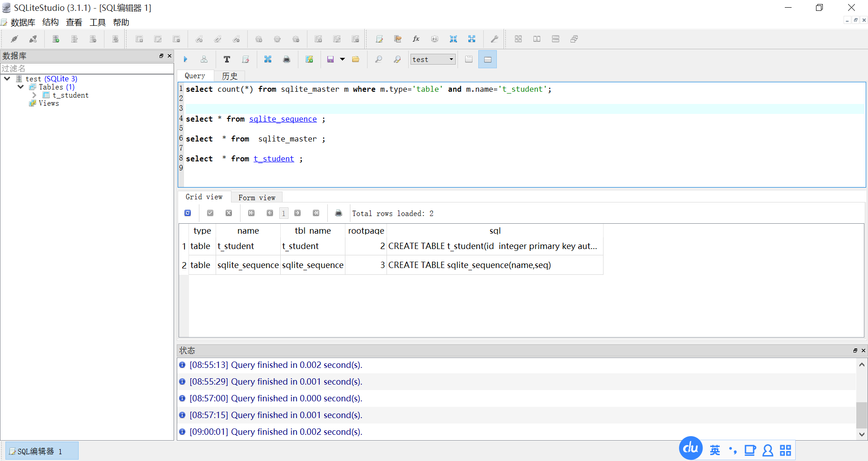Viewport: 868px width, 461px height.
Task: Click the first blue arrows import icon
Action: point(453,39)
